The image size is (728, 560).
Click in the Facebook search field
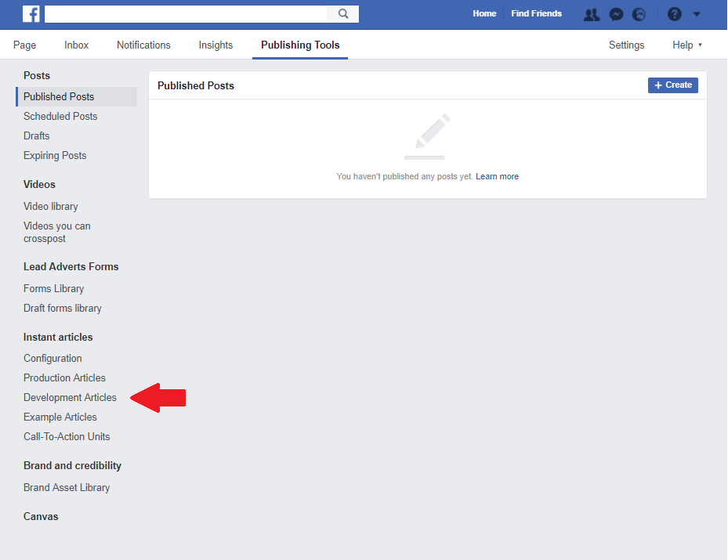click(x=187, y=14)
